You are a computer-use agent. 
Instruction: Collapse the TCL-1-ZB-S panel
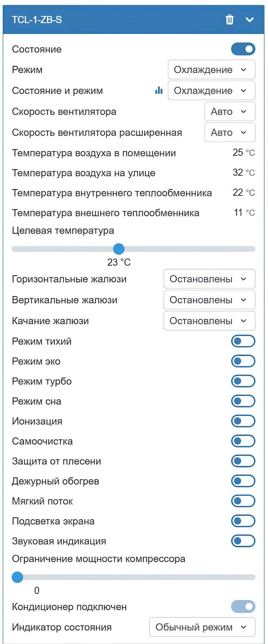pos(250,19)
